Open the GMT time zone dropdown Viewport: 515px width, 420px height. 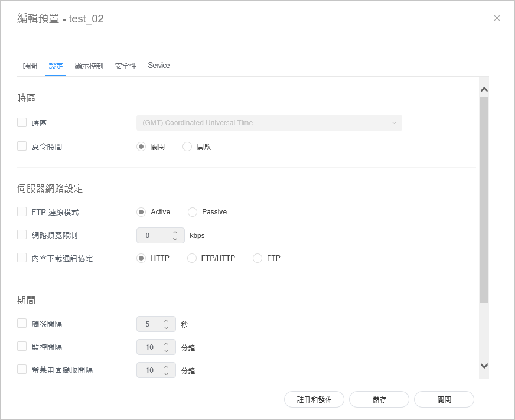pyautogui.click(x=269, y=123)
